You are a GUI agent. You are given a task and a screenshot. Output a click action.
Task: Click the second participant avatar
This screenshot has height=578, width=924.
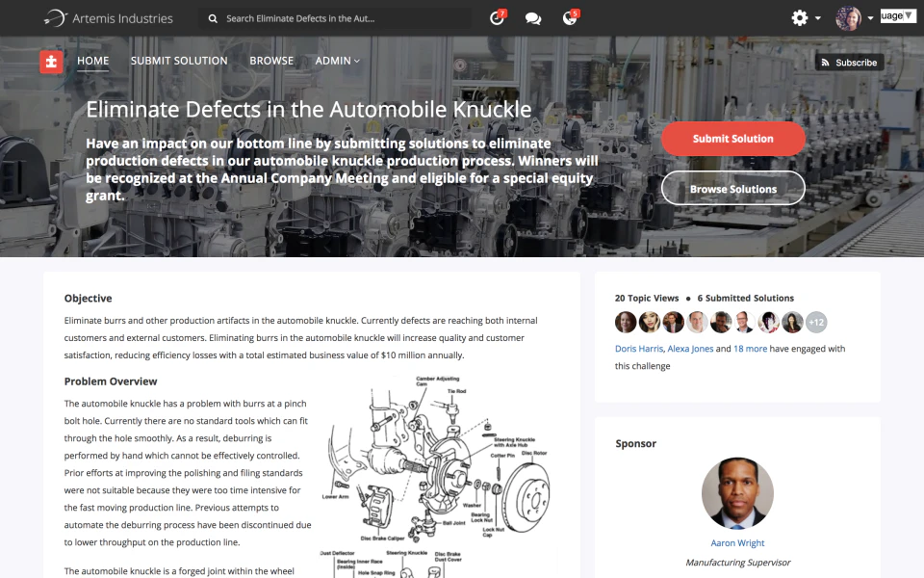[x=650, y=322]
